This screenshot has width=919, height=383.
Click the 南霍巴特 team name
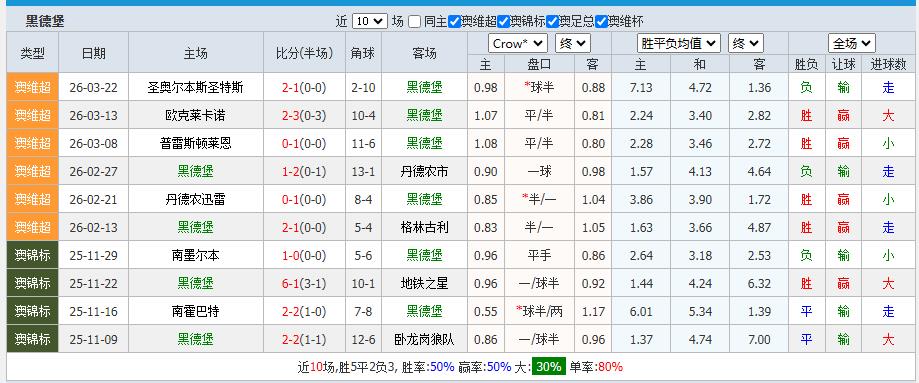196,311
